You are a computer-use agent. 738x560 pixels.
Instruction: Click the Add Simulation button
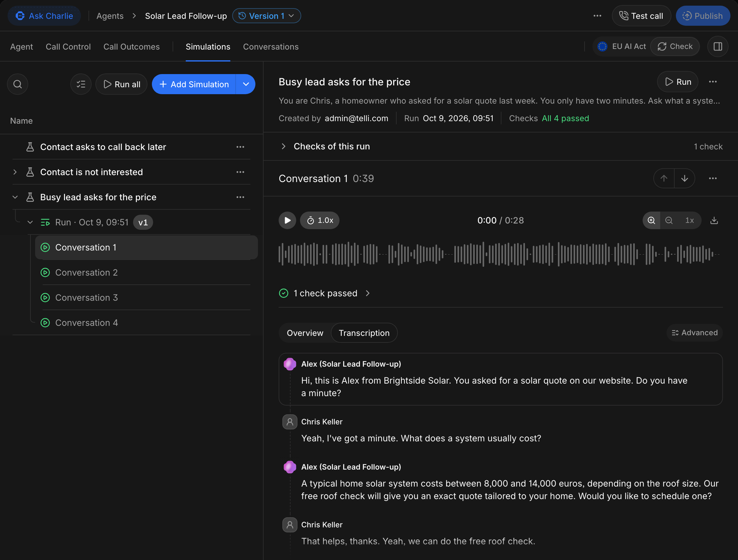(x=194, y=84)
